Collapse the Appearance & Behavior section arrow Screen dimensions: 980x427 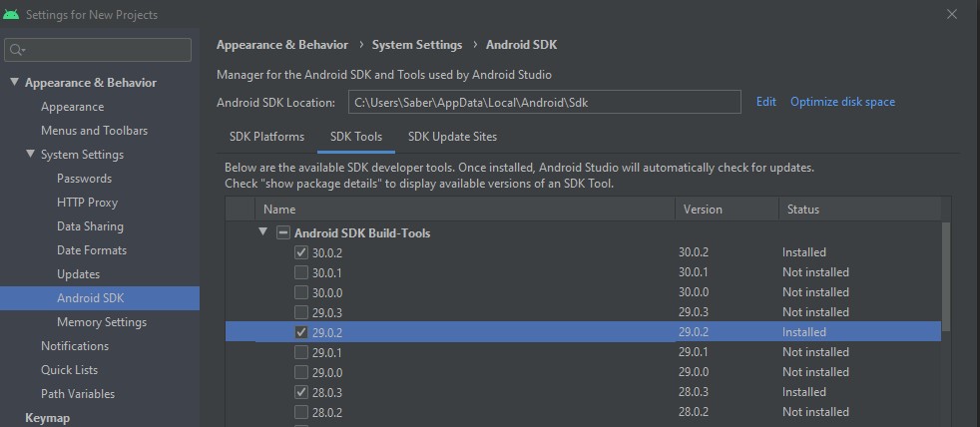click(x=14, y=82)
